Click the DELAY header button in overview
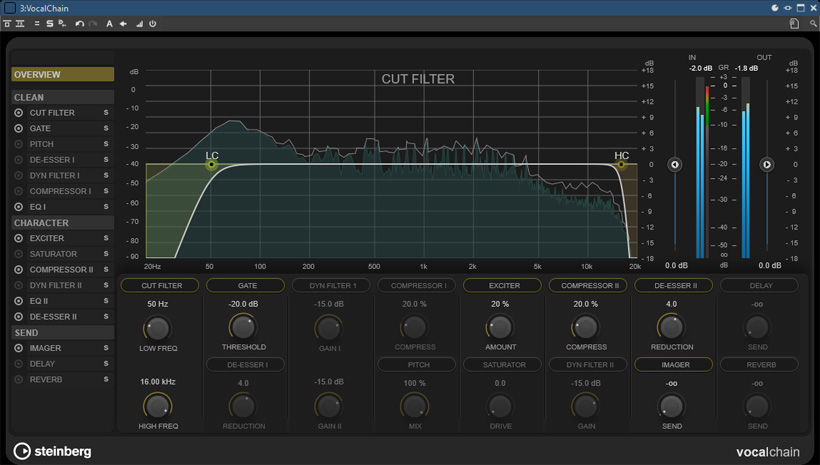Screen dimensions: 820x465 pyautogui.click(x=759, y=286)
